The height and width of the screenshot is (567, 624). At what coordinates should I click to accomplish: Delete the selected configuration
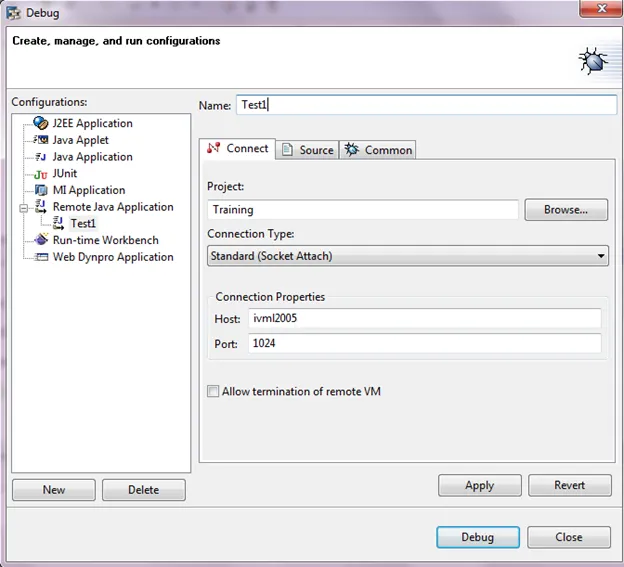click(143, 490)
